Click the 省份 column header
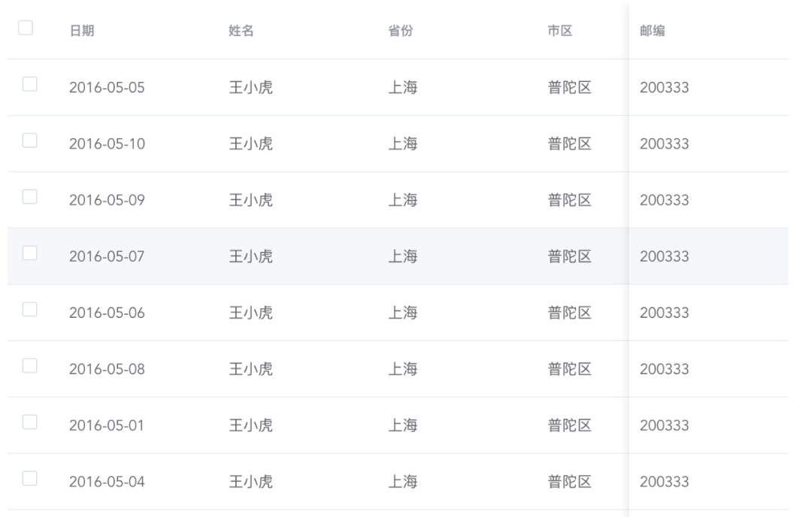The image size is (812, 517). (399, 31)
